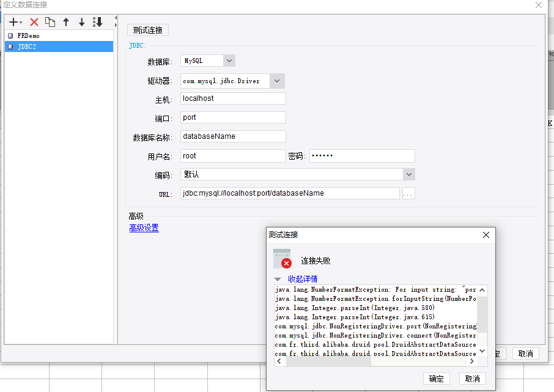Viewport: 554px width, 392px height.
Task: Move connection down arrow icon
Action: 81,22
